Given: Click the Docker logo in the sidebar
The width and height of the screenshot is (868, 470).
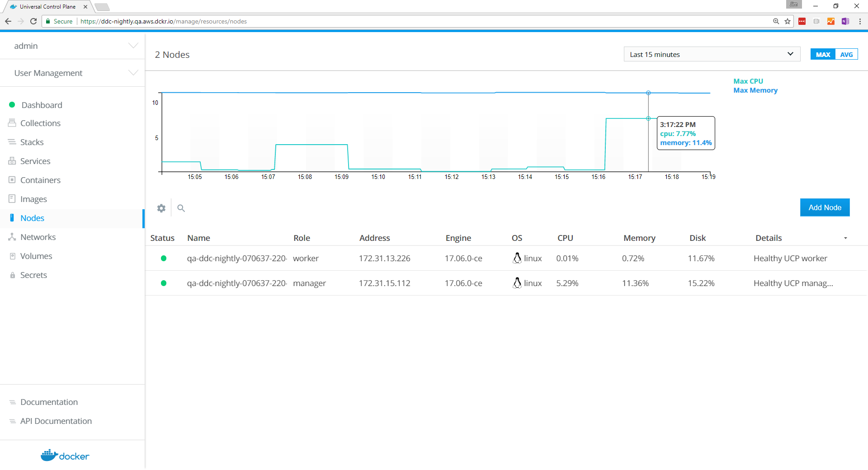Looking at the screenshot, I should click(x=65, y=456).
